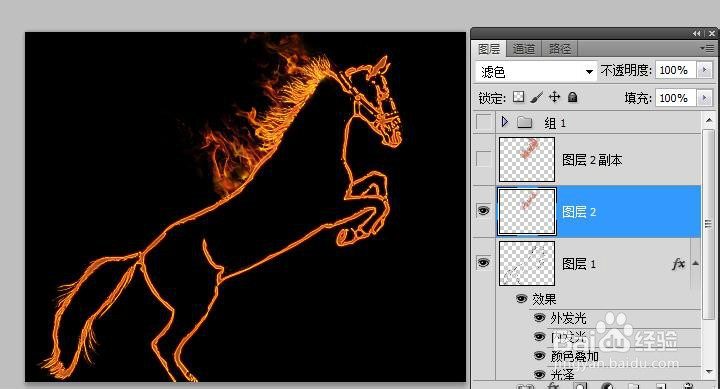720x389 pixels.
Task: Click the 组 1 folder icon
Action: [x=525, y=122]
